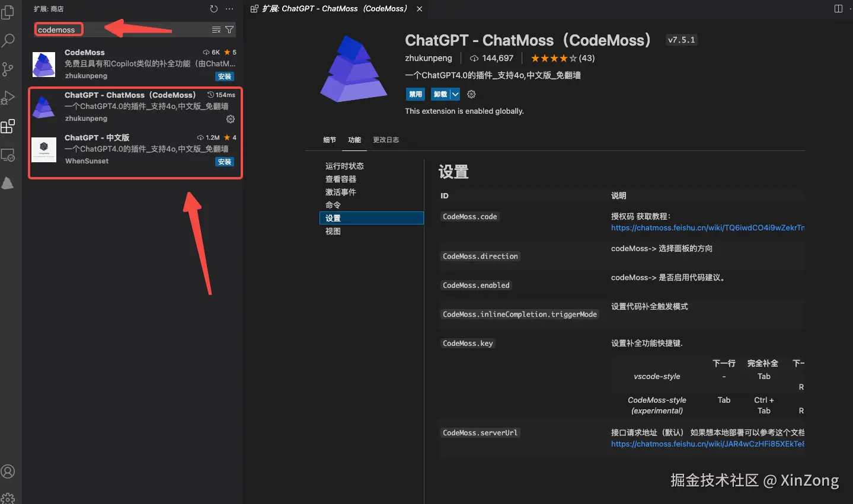The image size is (853, 504).
Task: Click the CodeMoss.direction setting ID
Action: click(481, 256)
